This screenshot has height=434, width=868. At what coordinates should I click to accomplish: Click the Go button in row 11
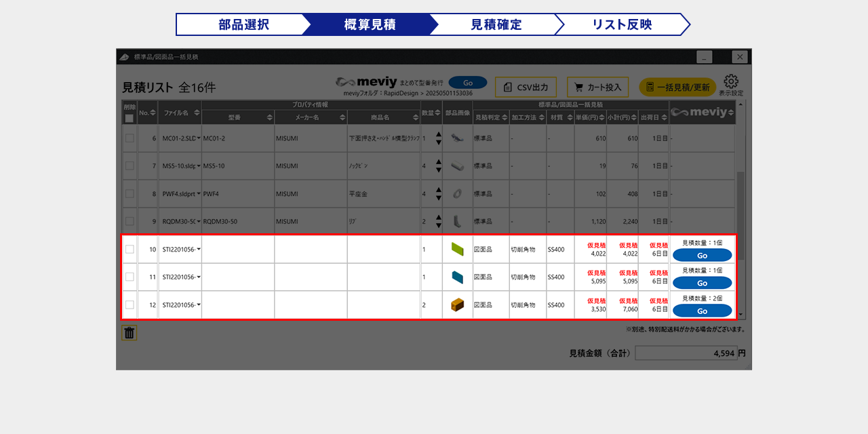pyautogui.click(x=702, y=283)
